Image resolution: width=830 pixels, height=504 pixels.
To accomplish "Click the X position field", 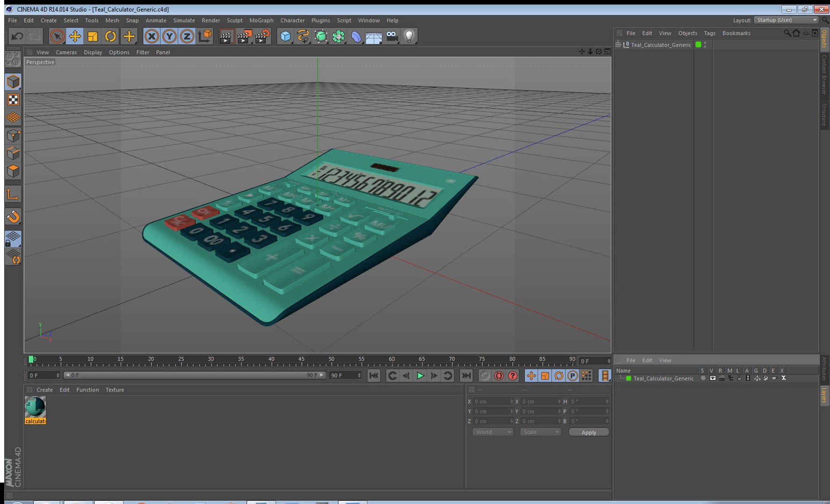I will (x=493, y=401).
